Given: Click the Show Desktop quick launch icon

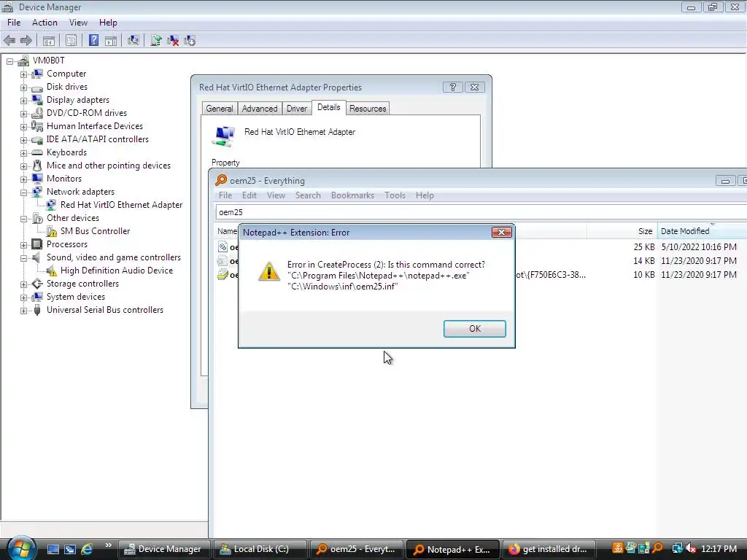Looking at the screenshot, I should [x=53, y=549].
